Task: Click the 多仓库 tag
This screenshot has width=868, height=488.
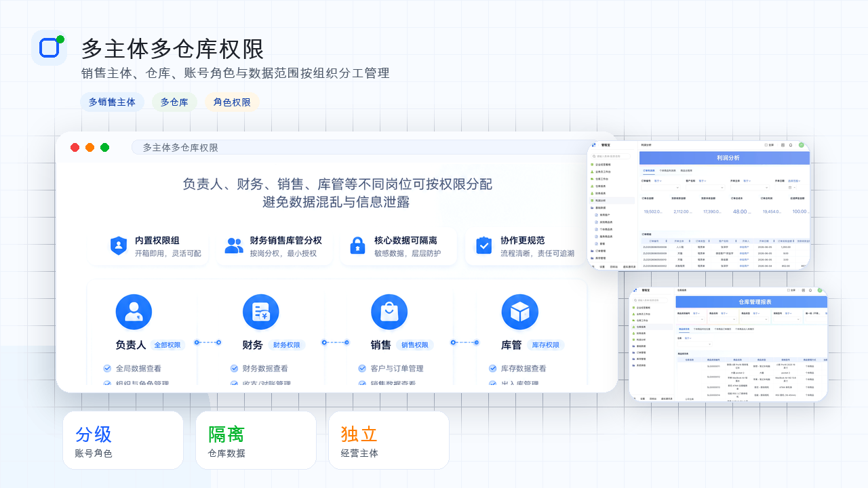Action: (174, 102)
